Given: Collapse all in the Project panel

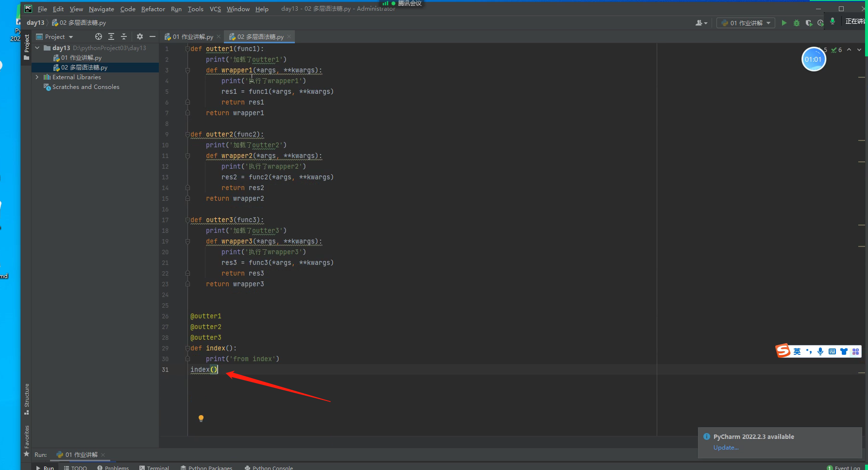Looking at the screenshot, I should [x=124, y=36].
